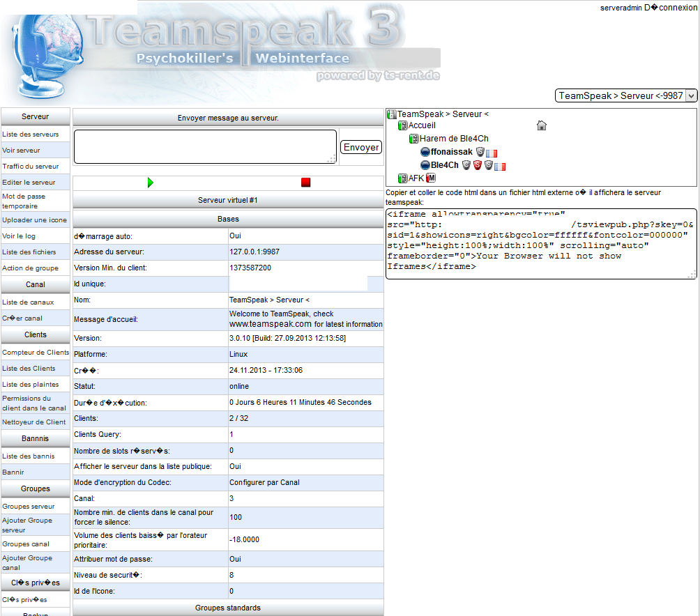Open Editer le serveur page
The image size is (700, 616).
tap(29, 183)
